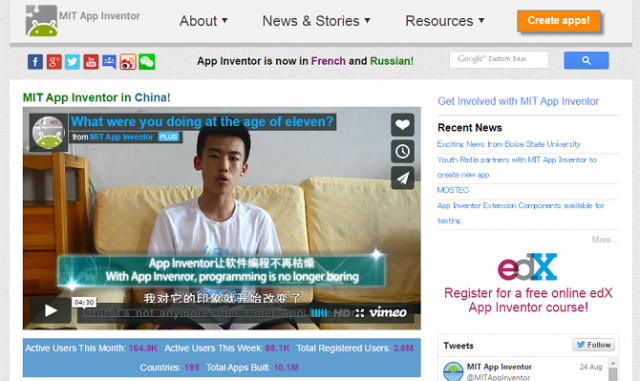Share the video with paper plane icon
Viewport: 640px width, 381px height.
point(402,178)
